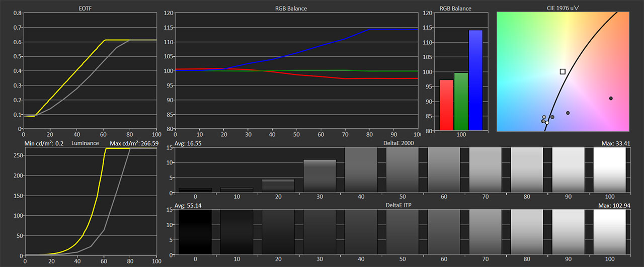Viewport: 644px width, 267px height.
Task: Select the 20 bar in DeltaE 2000 chart
Action: point(278,186)
